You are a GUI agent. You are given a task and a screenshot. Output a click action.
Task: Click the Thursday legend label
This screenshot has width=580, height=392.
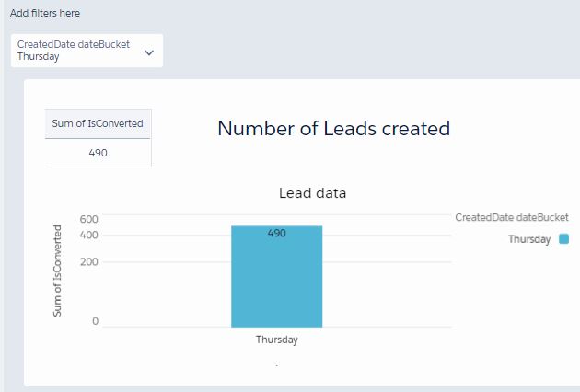pos(529,239)
